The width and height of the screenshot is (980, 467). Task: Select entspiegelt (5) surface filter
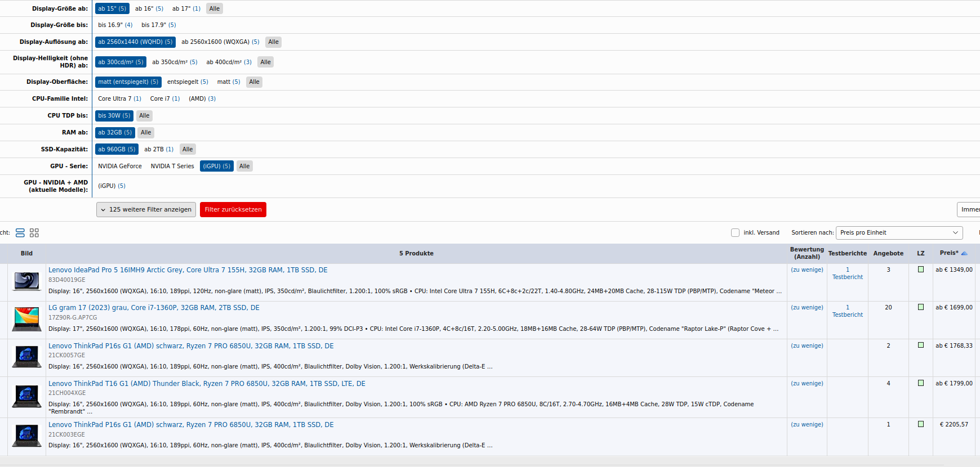pos(188,82)
